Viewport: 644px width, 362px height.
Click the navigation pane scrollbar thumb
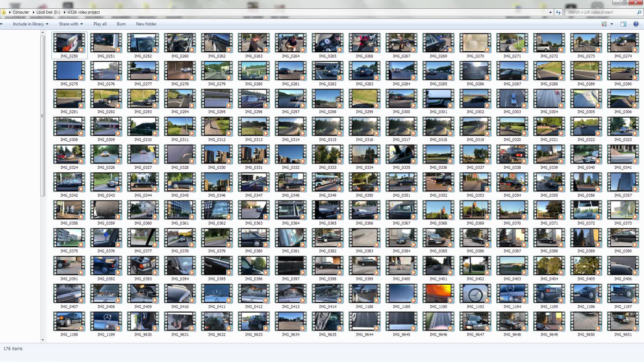[43, 116]
